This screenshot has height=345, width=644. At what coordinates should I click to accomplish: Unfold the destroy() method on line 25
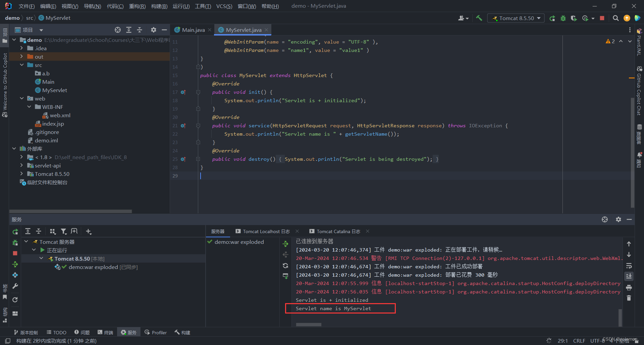(198, 159)
